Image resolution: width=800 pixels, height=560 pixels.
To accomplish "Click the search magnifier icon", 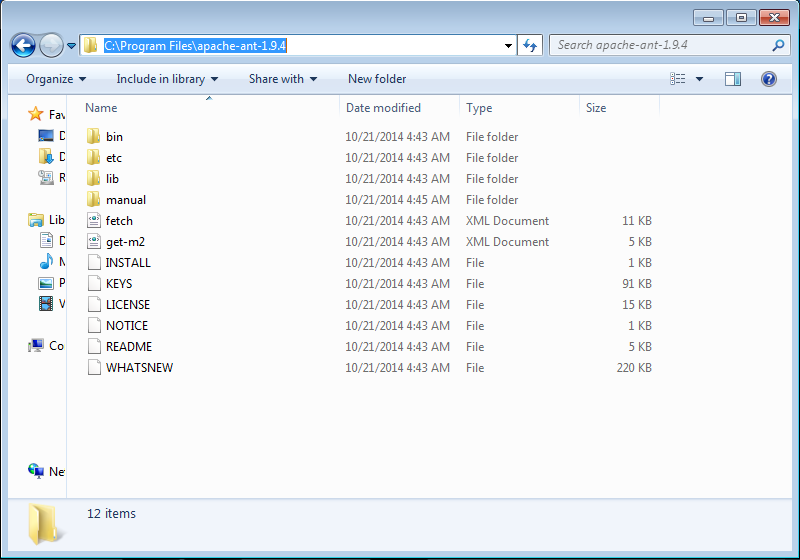I will pos(778,45).
